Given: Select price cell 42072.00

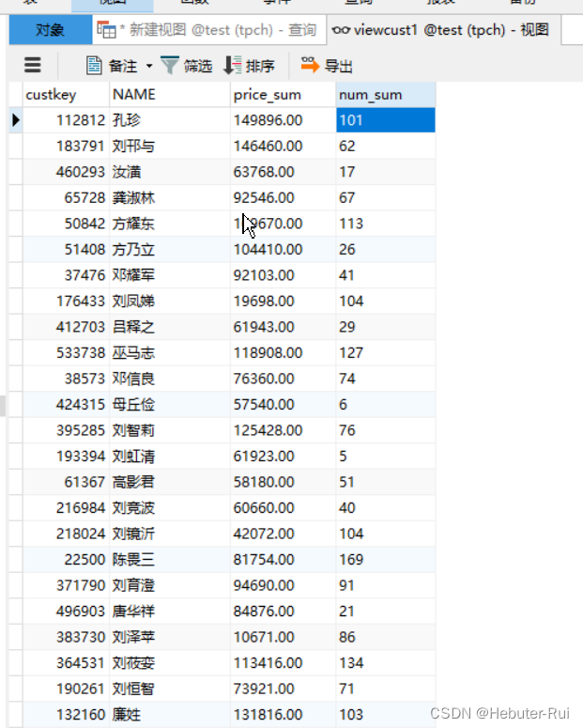Looking at the screenshot, I should click(284, 534).
